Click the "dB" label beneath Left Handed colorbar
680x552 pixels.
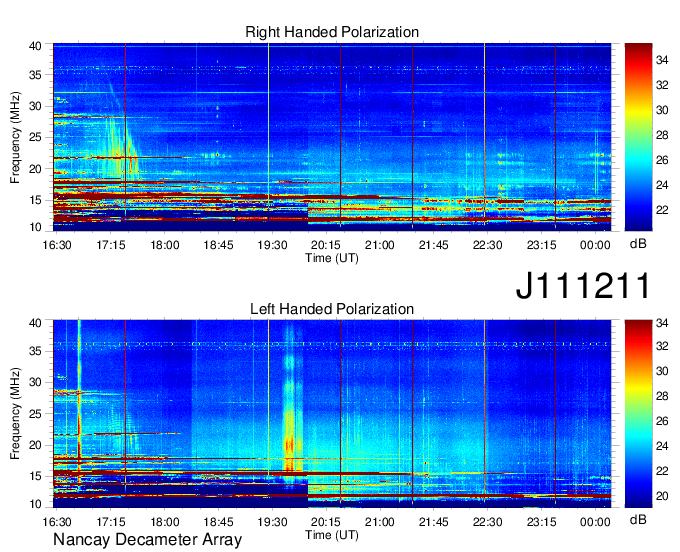point(638,520)
